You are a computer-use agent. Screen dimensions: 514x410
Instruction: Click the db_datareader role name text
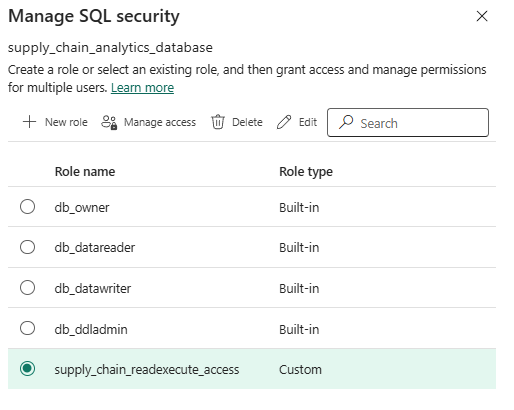pos(95,248)
